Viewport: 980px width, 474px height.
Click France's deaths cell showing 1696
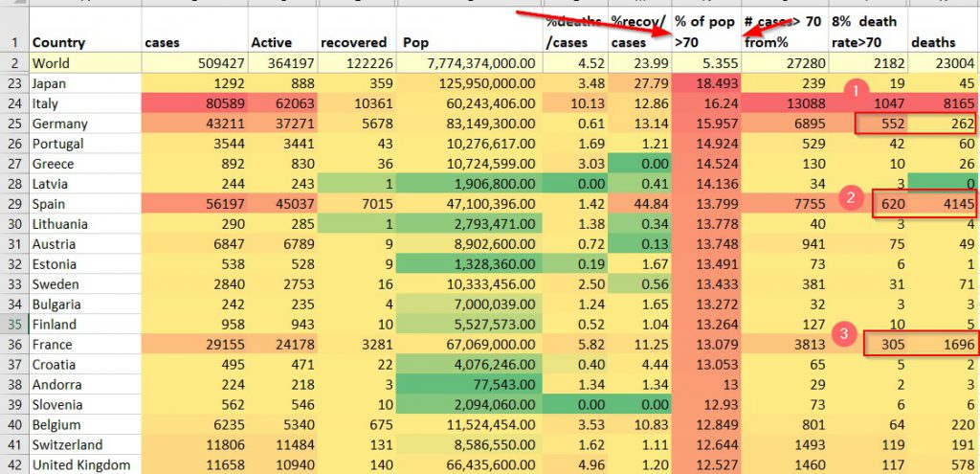point(942,345)
